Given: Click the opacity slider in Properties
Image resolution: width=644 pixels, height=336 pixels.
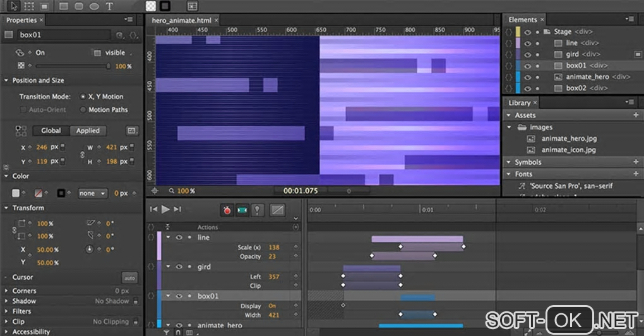Looking at the screenshot, I should pyautogui.click(x=73, y=66).
